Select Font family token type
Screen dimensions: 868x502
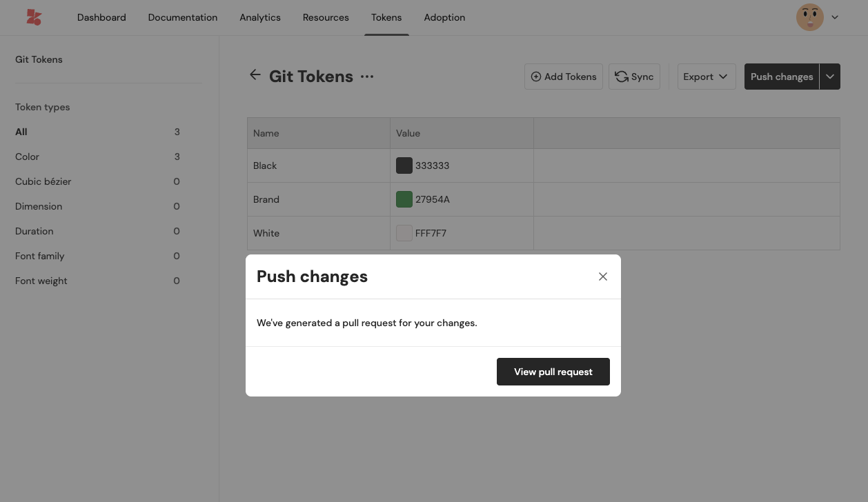click(40, 256)
